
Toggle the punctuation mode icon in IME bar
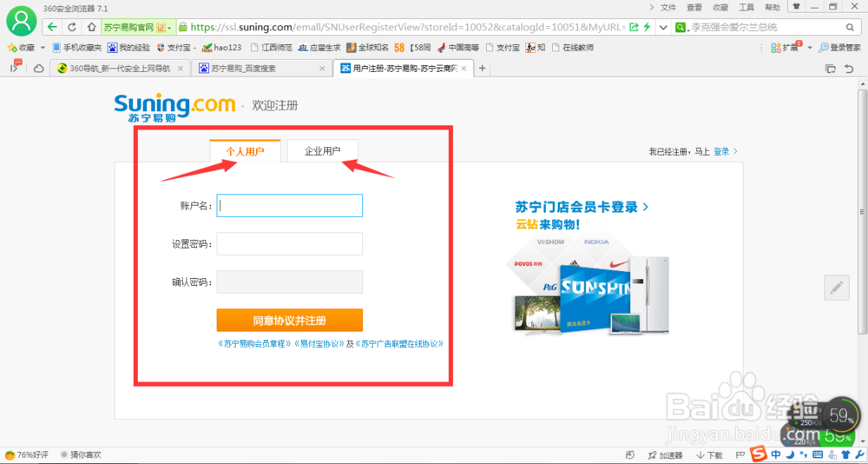pos(803,455)
